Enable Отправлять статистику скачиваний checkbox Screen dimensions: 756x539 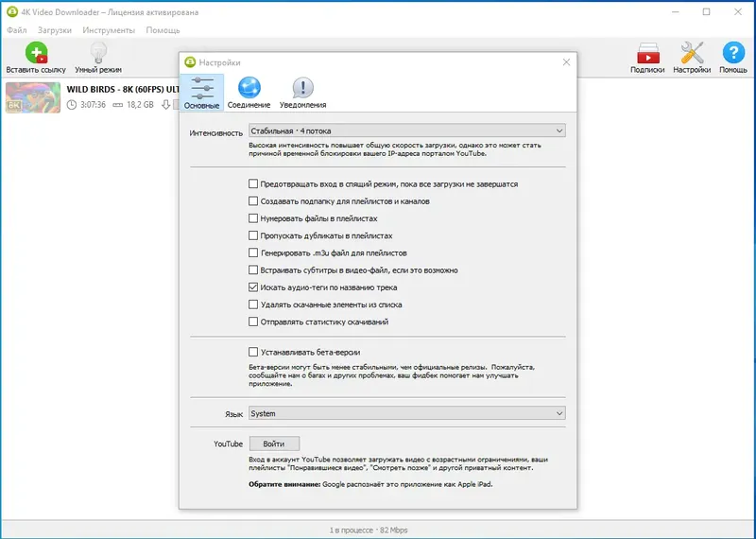253,322
